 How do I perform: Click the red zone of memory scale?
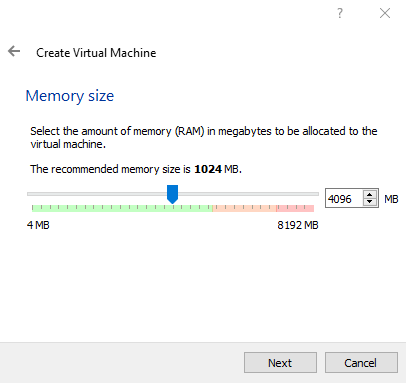tap(295, 208)
